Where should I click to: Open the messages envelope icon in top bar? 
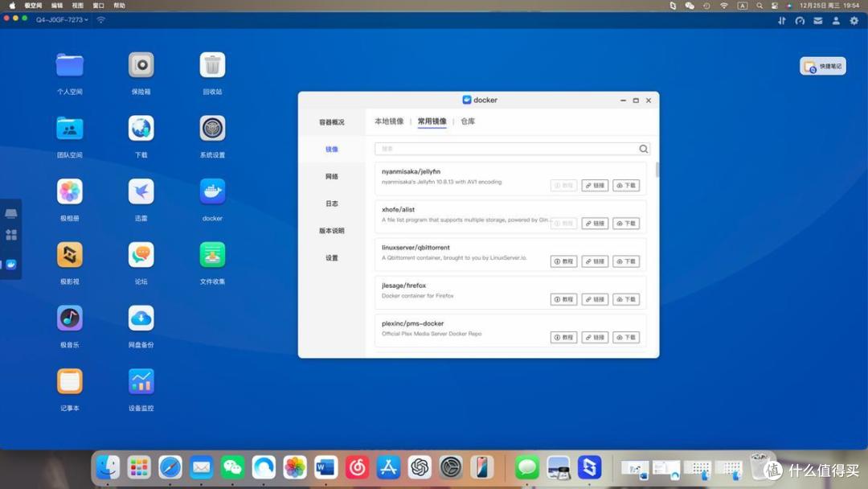(x=818, y=20)
